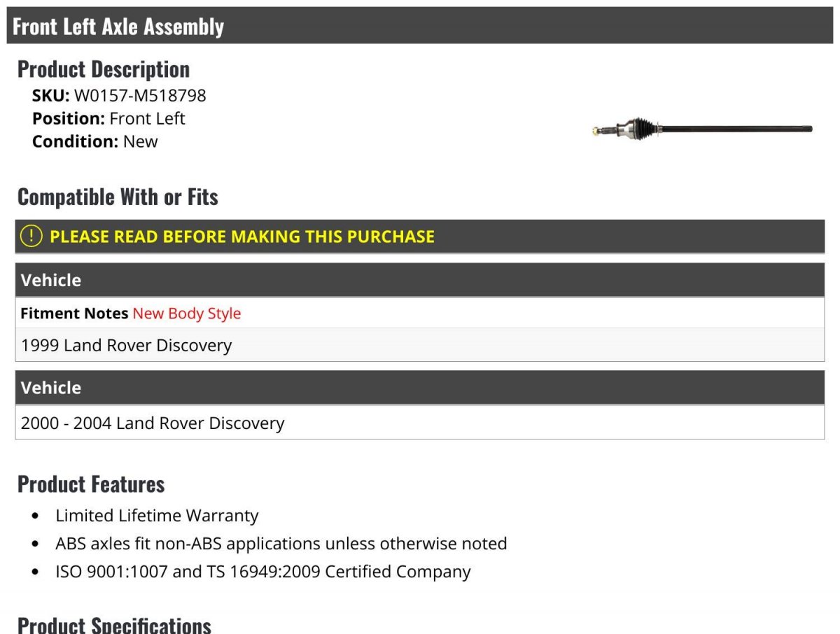Screen dimensions: 840x634
Task: Open the axle shaft product image
Action: pos(701,129)
